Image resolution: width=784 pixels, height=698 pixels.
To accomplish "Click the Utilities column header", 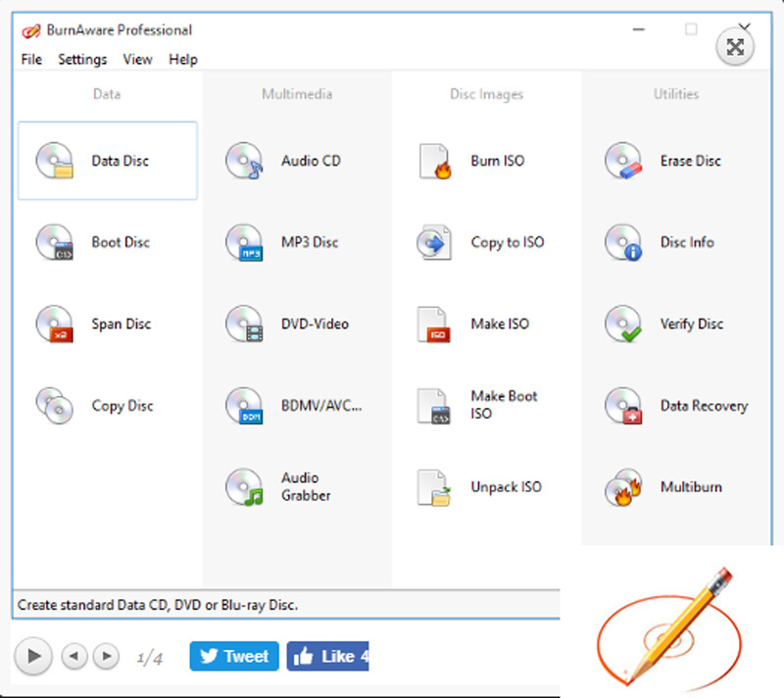I will [x=676, y=94].
